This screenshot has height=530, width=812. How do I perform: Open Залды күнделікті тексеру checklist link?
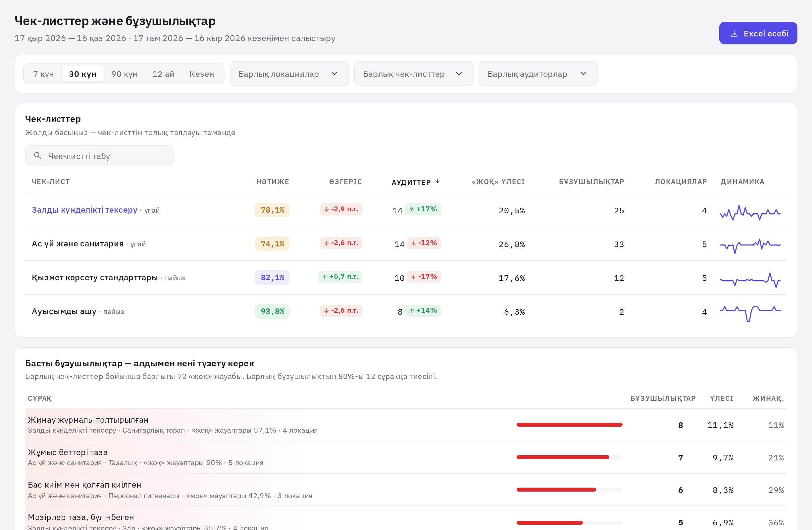point(85,210)
